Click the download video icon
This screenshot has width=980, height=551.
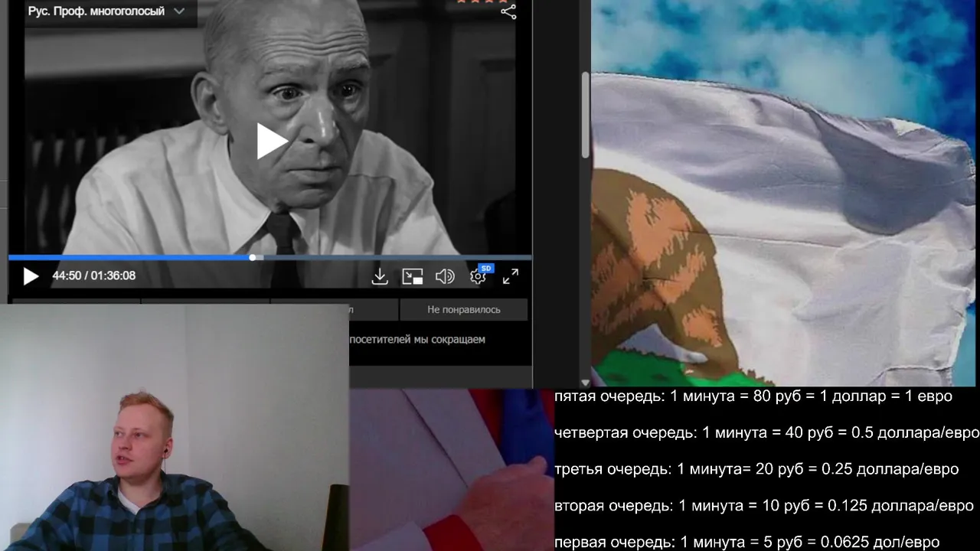(x=380, y=276)
